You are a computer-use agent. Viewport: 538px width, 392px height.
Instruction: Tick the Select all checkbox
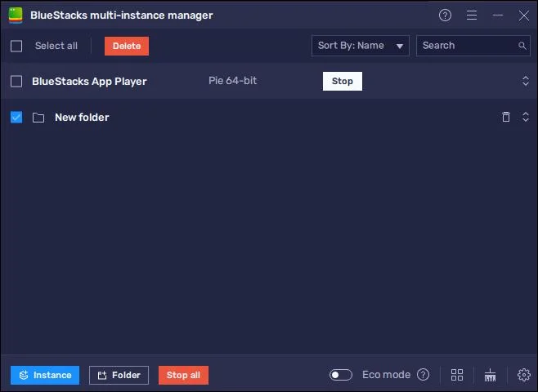point(16,46)
